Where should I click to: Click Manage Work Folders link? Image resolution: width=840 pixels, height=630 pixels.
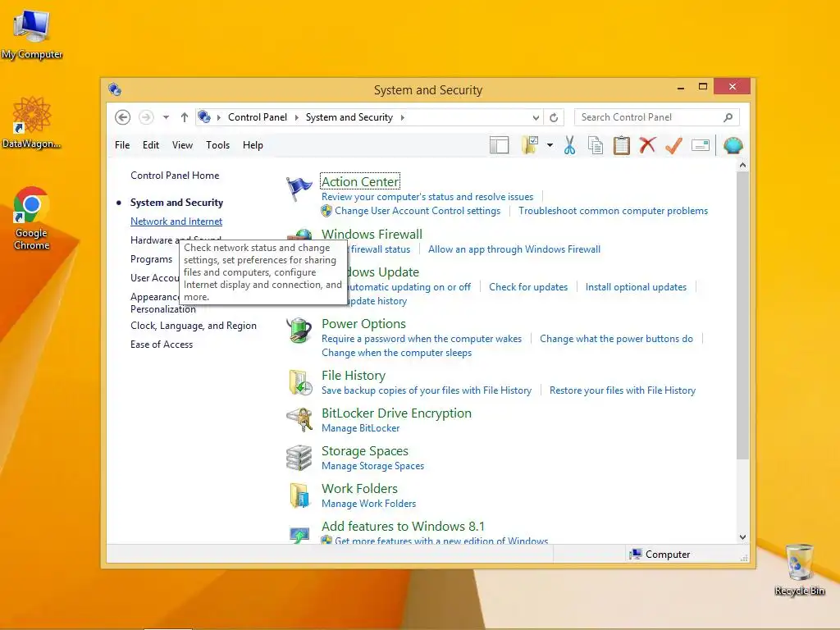368,504
